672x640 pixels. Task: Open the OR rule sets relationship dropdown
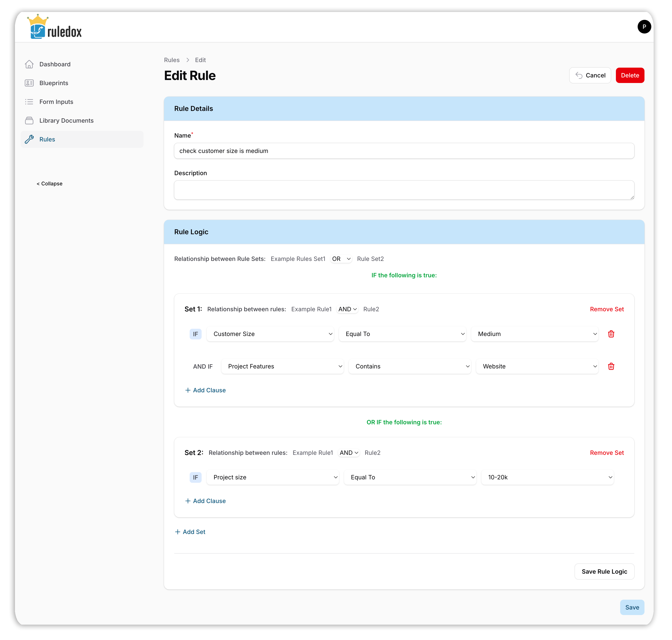pyautogui.click(x=341, y=259)
